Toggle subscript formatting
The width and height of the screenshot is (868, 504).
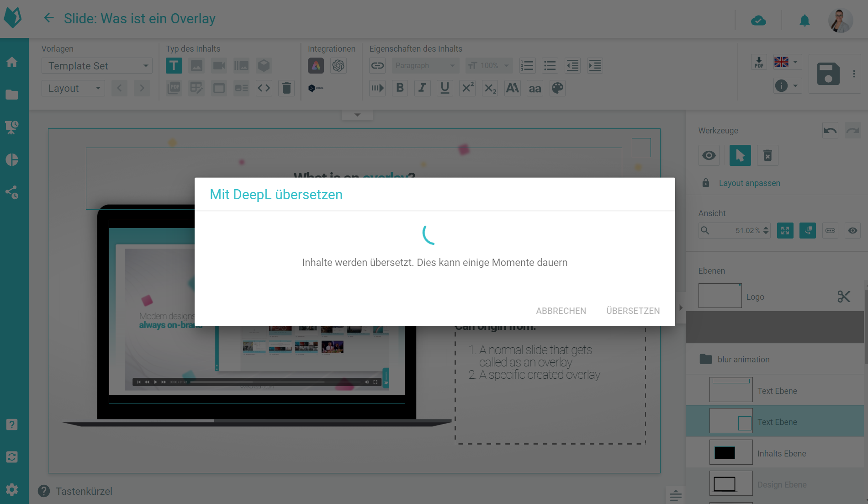coord(490,88)
